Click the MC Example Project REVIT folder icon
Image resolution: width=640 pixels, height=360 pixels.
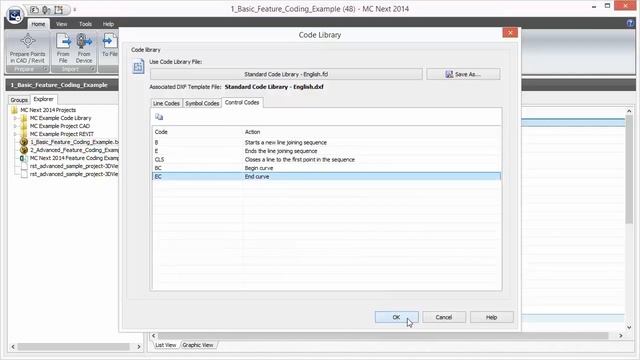click(x=24, y=134)
